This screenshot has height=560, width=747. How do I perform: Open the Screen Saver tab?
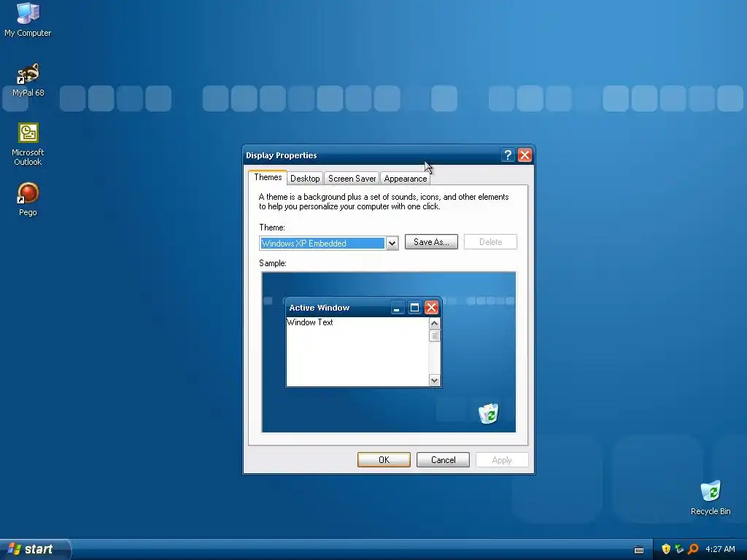pos(352,179)
